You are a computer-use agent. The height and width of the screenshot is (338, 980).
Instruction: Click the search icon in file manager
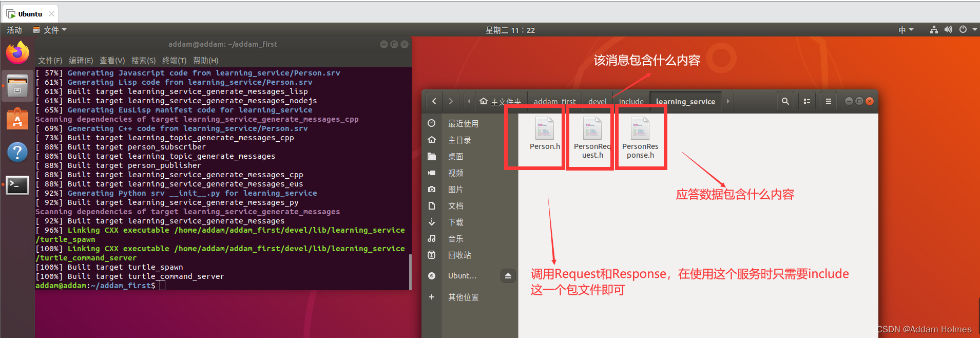(x=785, y=101)
